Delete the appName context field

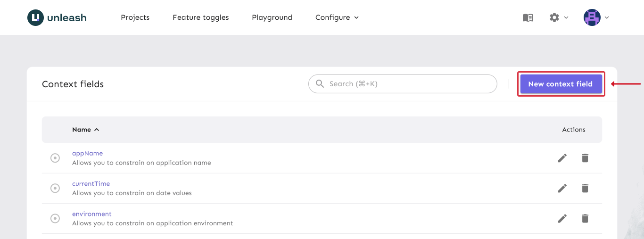585,158
